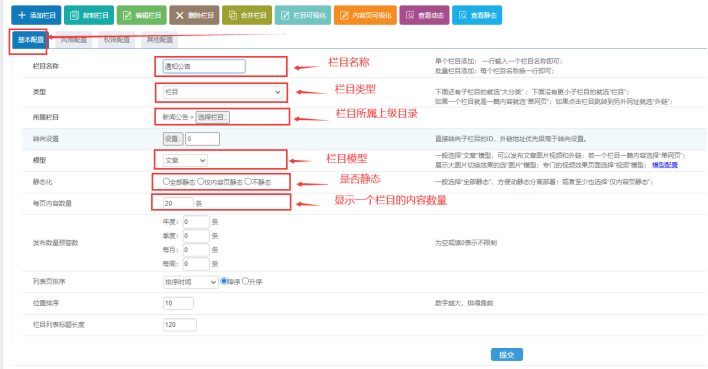Open 内容页可视化 orange toolbar button
708x369 pixels.
pyautogui.click(x=365, y=15)
